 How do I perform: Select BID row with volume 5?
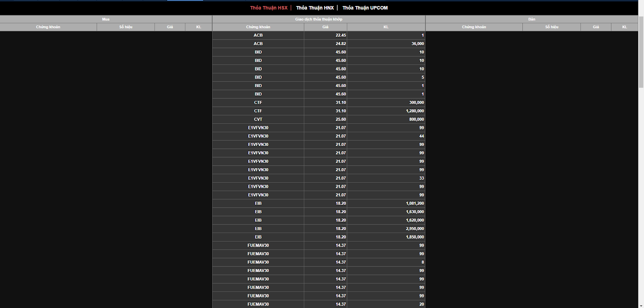319,77
